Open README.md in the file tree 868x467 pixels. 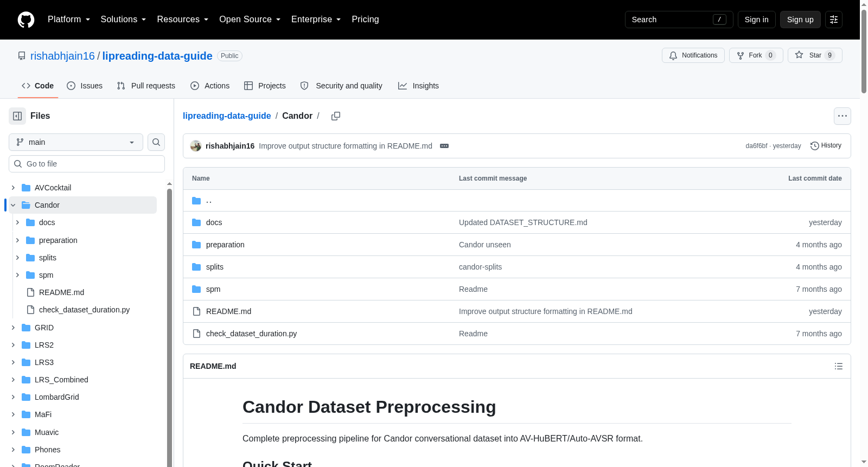click(61, 292)
